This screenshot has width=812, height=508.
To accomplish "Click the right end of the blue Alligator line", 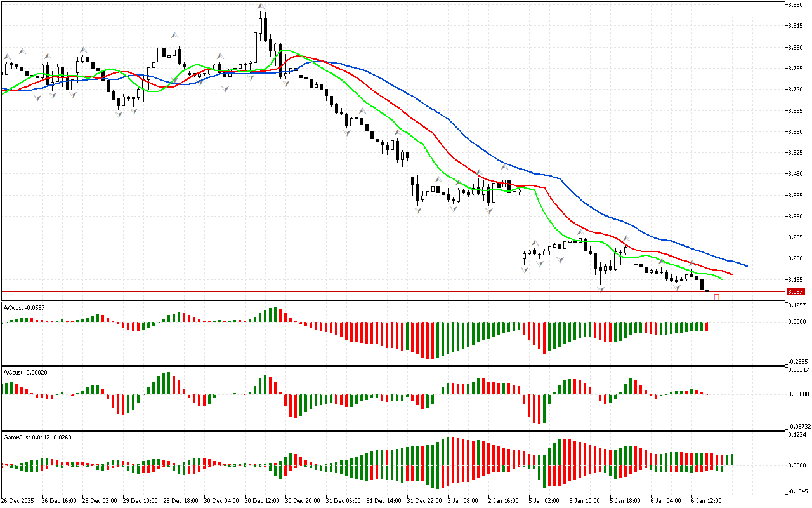I will 747,266.
